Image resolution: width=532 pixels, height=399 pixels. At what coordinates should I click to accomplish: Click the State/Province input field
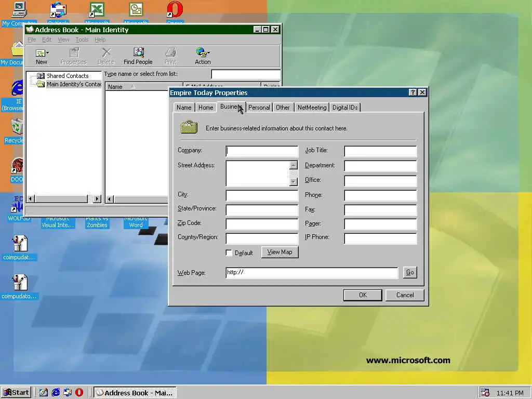click(262, 210)
